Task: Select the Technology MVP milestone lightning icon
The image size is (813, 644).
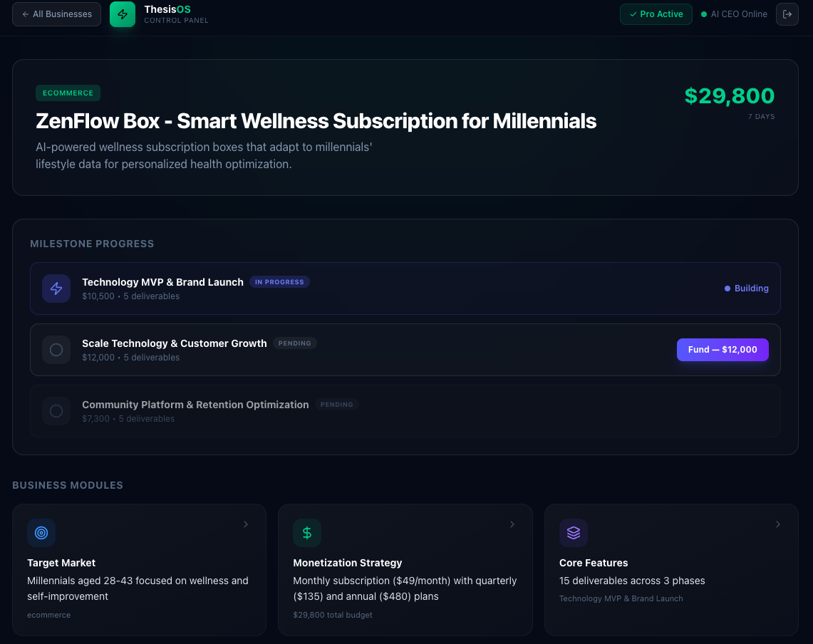Action: tap(56, 289)
